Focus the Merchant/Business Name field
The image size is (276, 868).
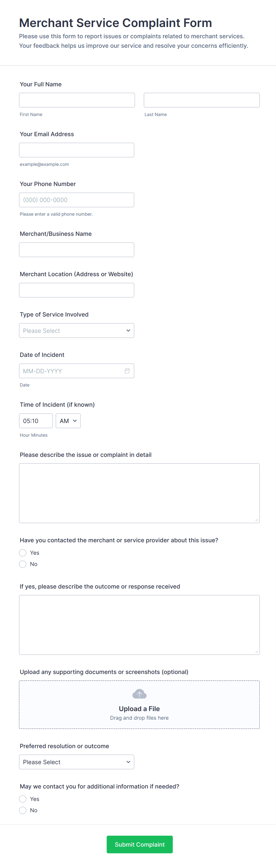coord(77,250)
